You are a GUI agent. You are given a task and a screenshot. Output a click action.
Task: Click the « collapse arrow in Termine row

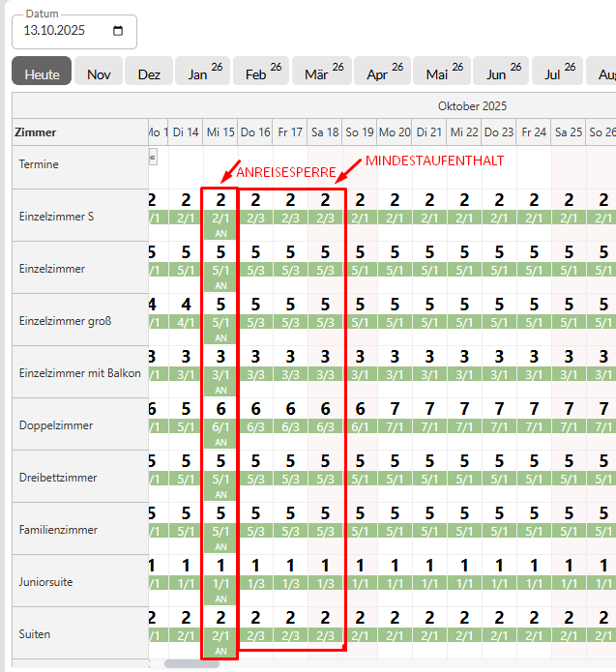[x=153, y=157]
